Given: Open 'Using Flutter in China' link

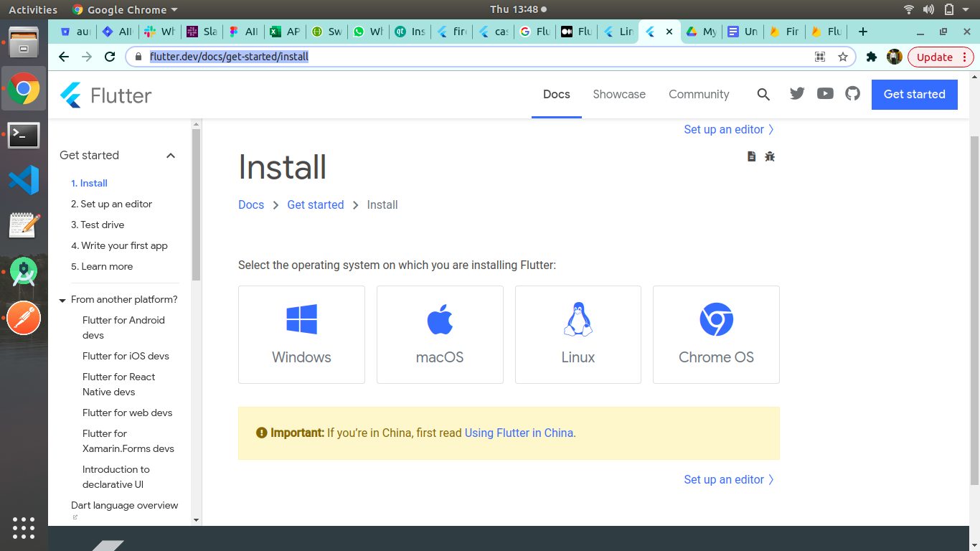Looking at the screenshot, I should click(519, 433).
